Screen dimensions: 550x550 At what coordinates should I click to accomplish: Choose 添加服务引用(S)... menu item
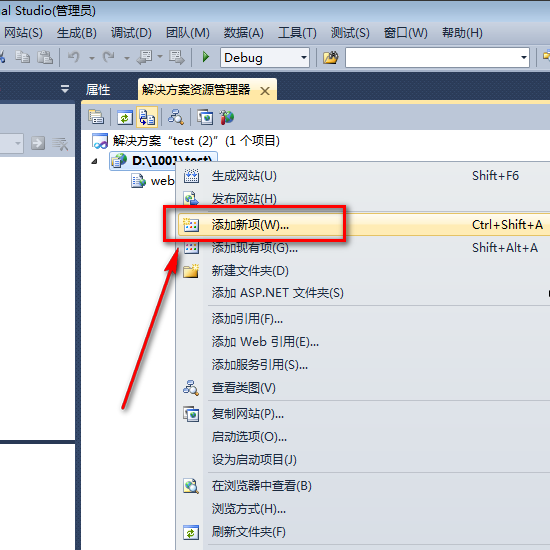click(363, 365)
